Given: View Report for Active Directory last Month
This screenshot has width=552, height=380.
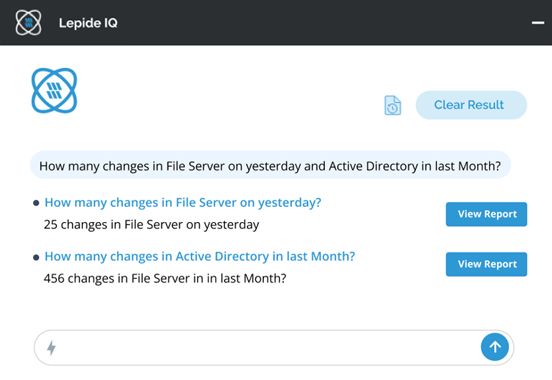Looking at the screenshot, I should 486,264.
